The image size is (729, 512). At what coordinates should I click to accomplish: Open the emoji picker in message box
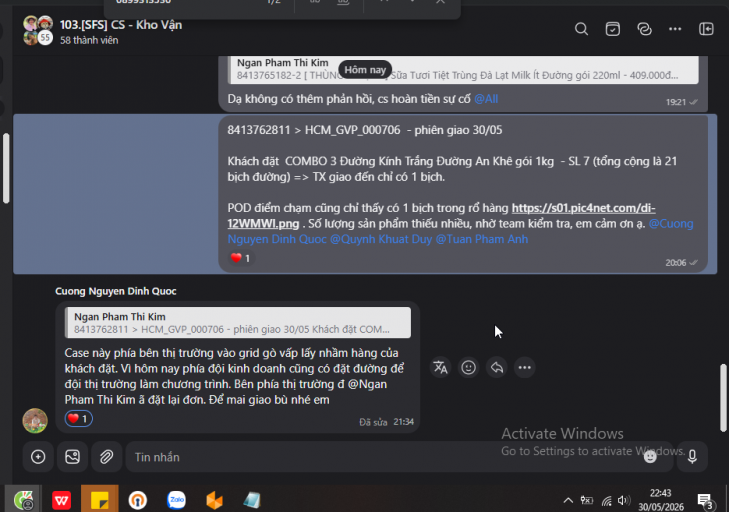pos(650,457)
